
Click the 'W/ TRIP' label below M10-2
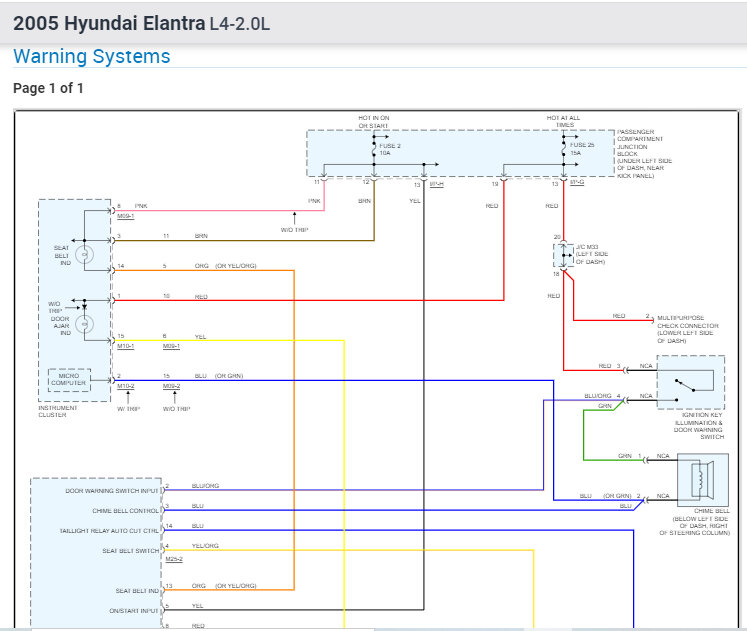(129, 409)
